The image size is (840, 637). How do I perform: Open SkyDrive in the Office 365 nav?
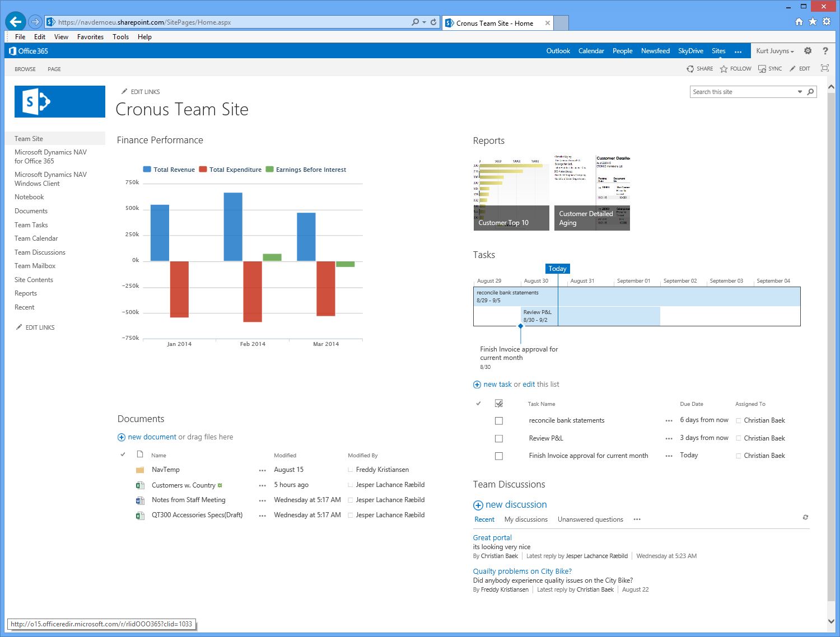[690, 51]
